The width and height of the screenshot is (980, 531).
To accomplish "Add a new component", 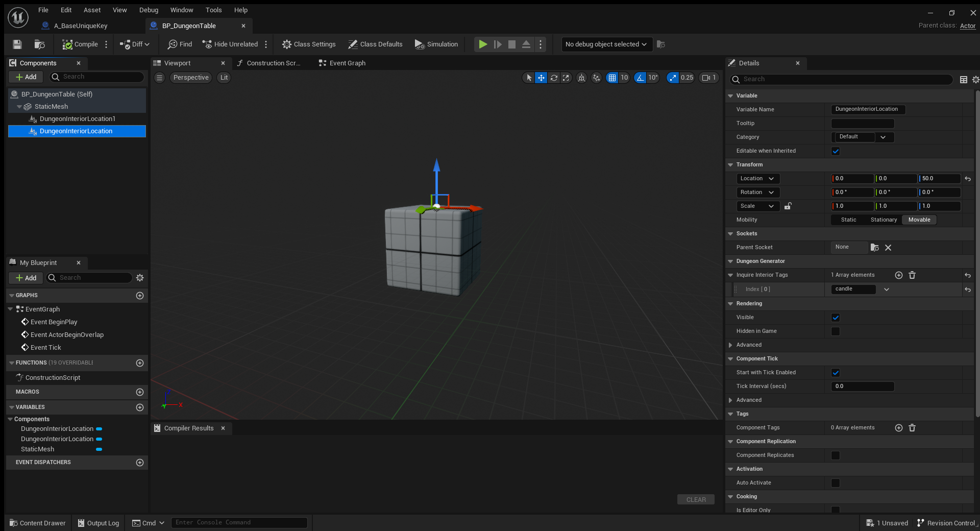I will (x=26, y=77).
